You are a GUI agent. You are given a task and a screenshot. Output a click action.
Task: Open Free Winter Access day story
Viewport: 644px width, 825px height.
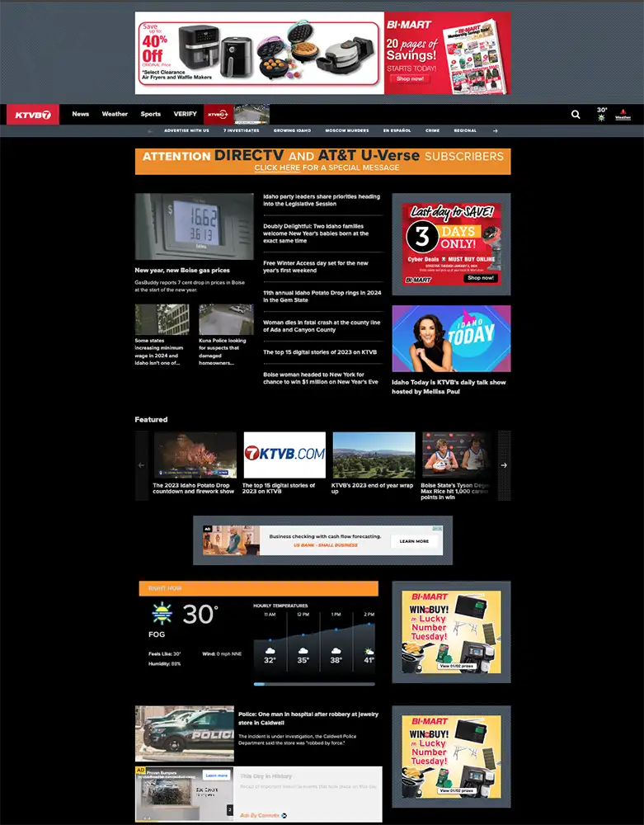tap(316, 266)
